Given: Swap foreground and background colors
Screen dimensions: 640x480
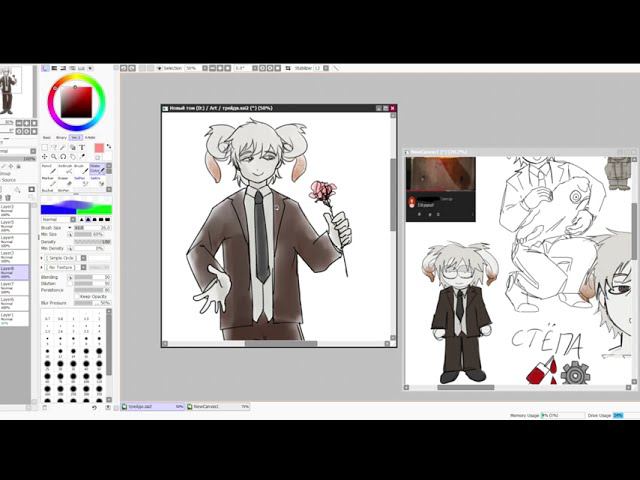Looking at the screenshot, I should point(109,146).
